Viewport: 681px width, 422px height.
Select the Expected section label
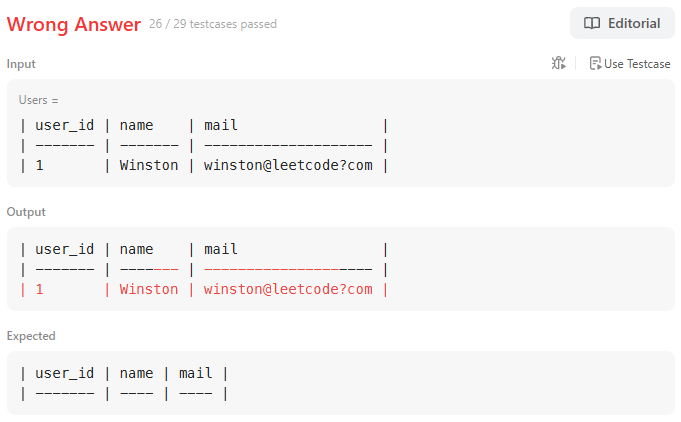31,336
